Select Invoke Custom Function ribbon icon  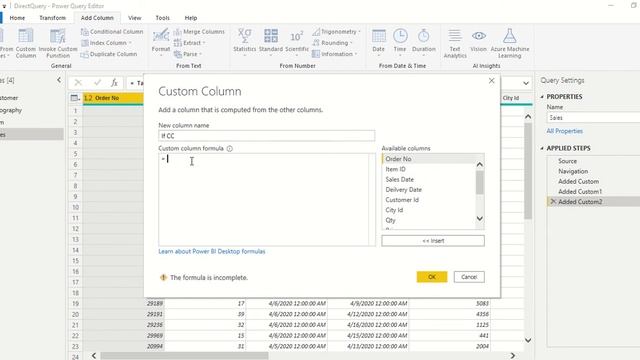coord(58,43)
